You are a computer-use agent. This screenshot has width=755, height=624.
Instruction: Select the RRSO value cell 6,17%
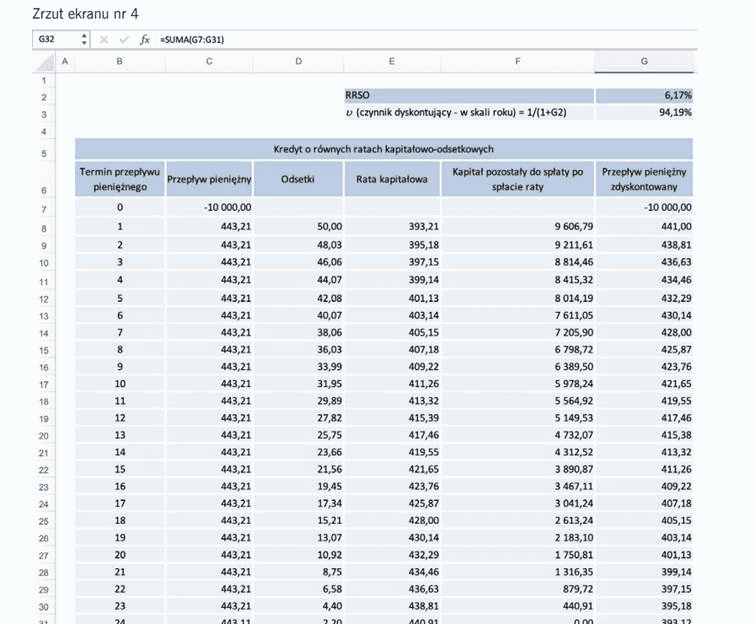(644, 95)
